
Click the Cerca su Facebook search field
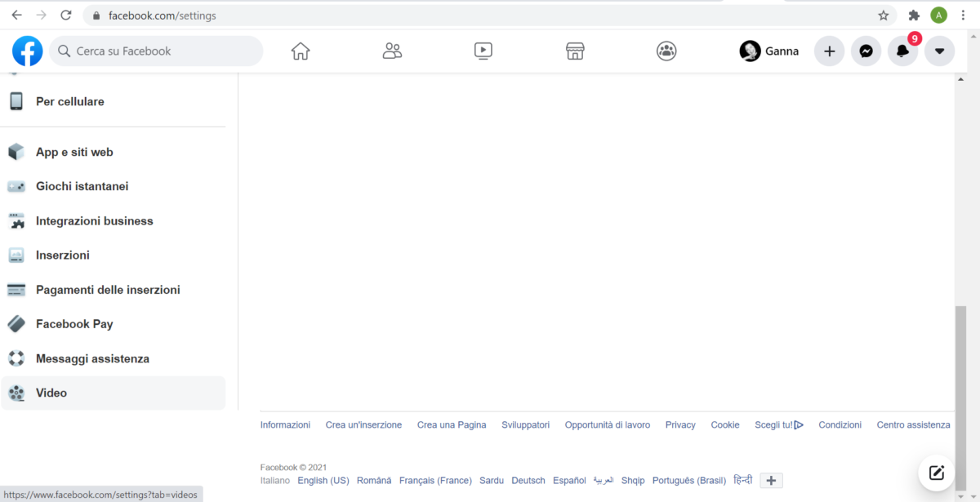tap(163, 51)
